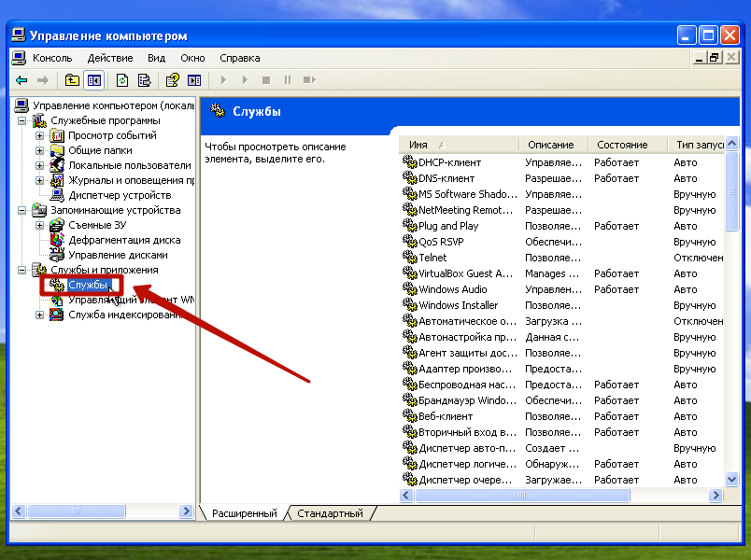Viewport: 751px width, 560px height.
Task: Expand the Просмотр событий node
Action: tap(40, 135)
